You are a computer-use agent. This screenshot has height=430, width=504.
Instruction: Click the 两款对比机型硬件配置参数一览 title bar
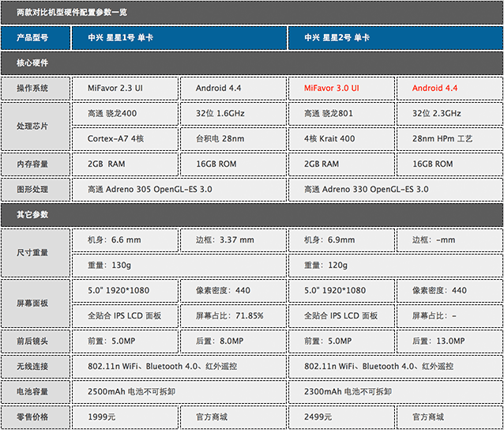click(x=252, y=12)
